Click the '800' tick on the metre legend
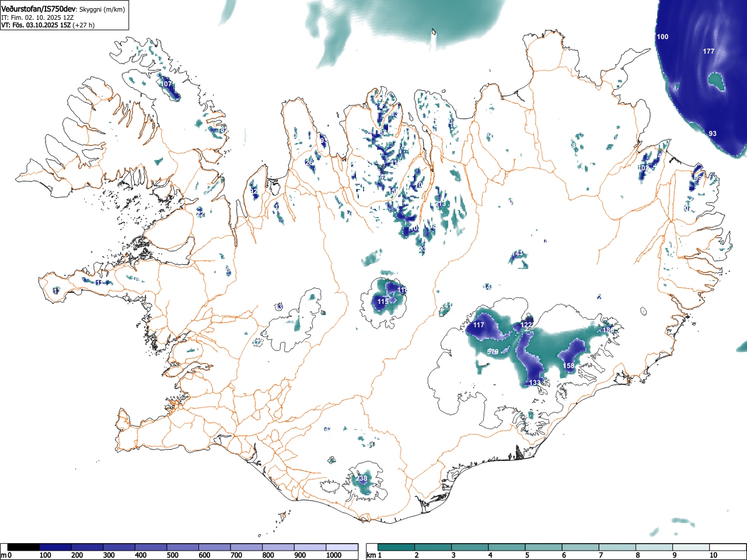The width and height of the screenshot is (747, 560). pyautogui.click(x=268, y=555)
